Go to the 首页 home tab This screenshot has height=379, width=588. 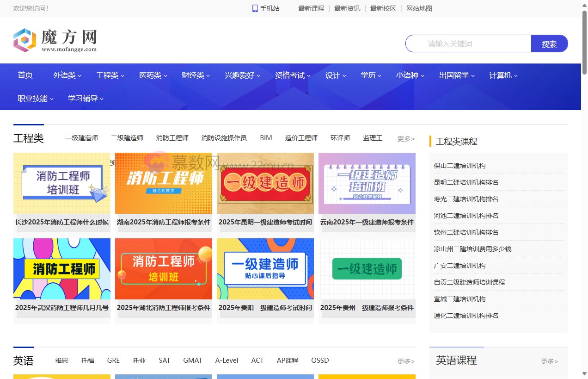25,75
